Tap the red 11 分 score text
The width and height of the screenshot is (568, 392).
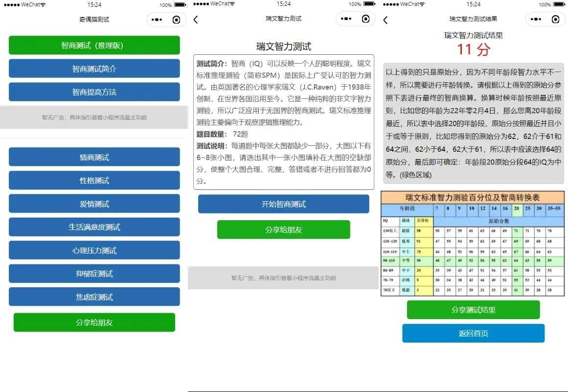coord(474,49)
